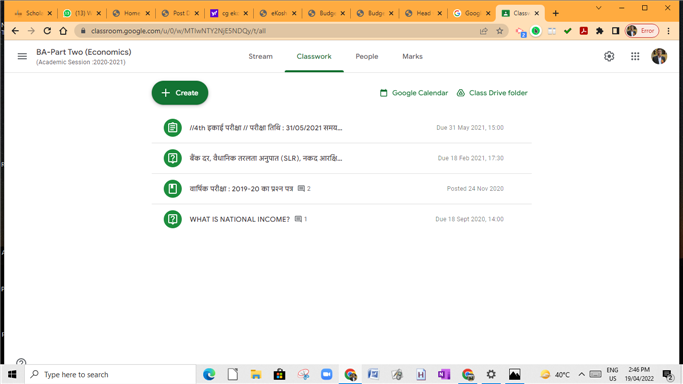
Task: Click the 40°C weather widget
Action: 555,374
